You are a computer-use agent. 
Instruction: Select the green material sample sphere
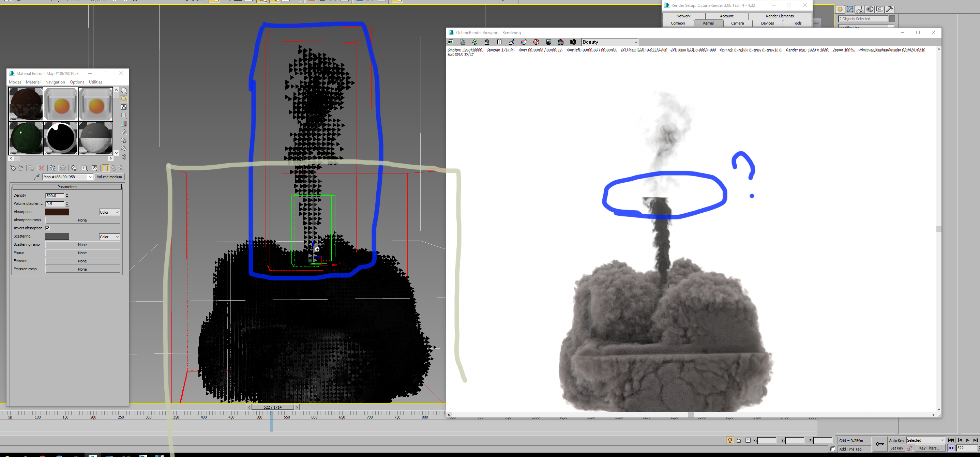26,138
